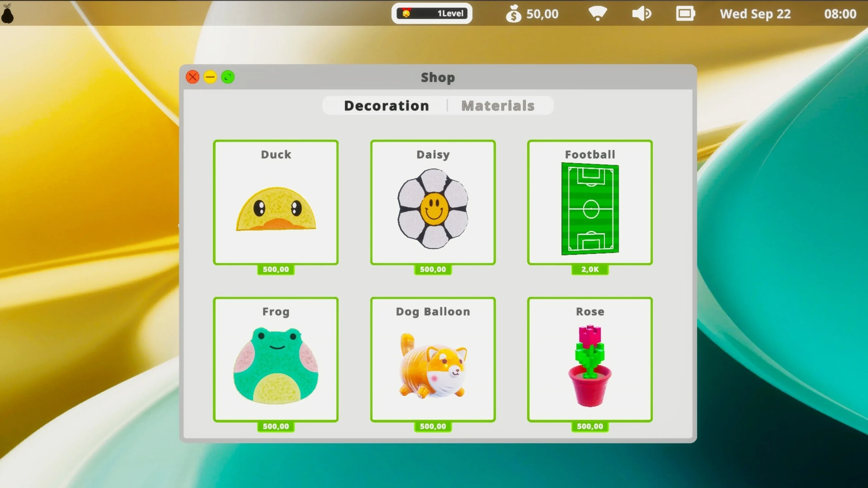
Task: Select the Daisy flower image
Action: point(433,209)
